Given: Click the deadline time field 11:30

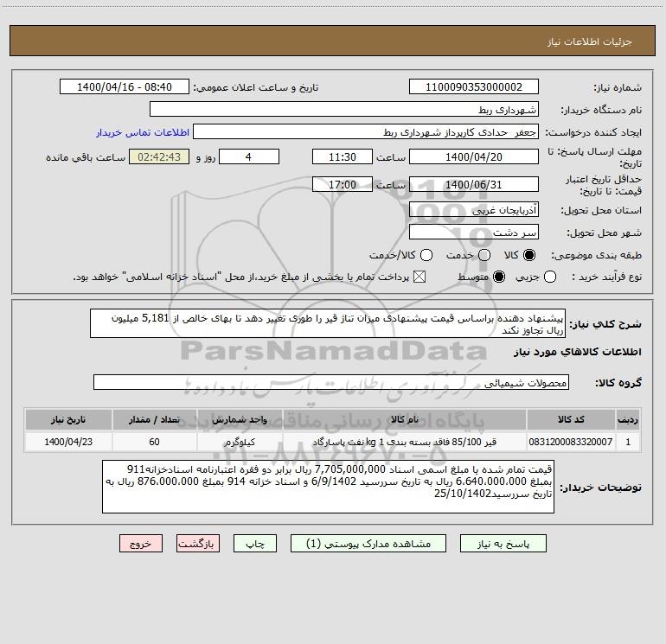Looking at the screenshot, I should (343, 156).
